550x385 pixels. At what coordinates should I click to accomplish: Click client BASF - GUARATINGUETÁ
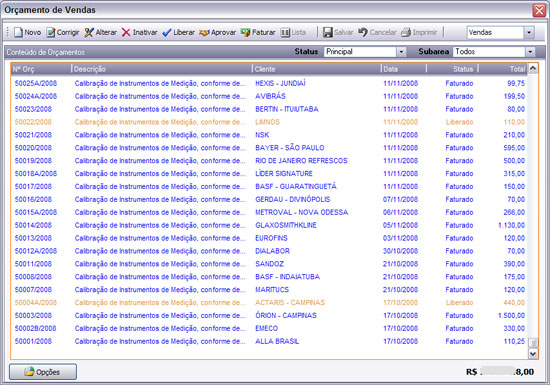click(296, 186)
